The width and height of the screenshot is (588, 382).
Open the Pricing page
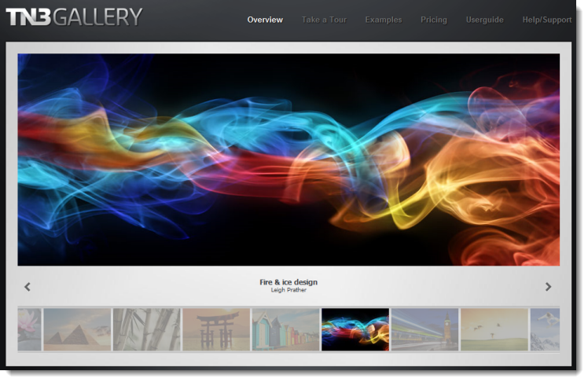[434, 20]
